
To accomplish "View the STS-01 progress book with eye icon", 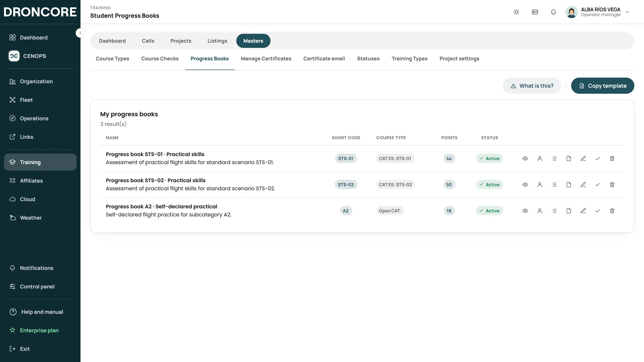I will point(525,159).
